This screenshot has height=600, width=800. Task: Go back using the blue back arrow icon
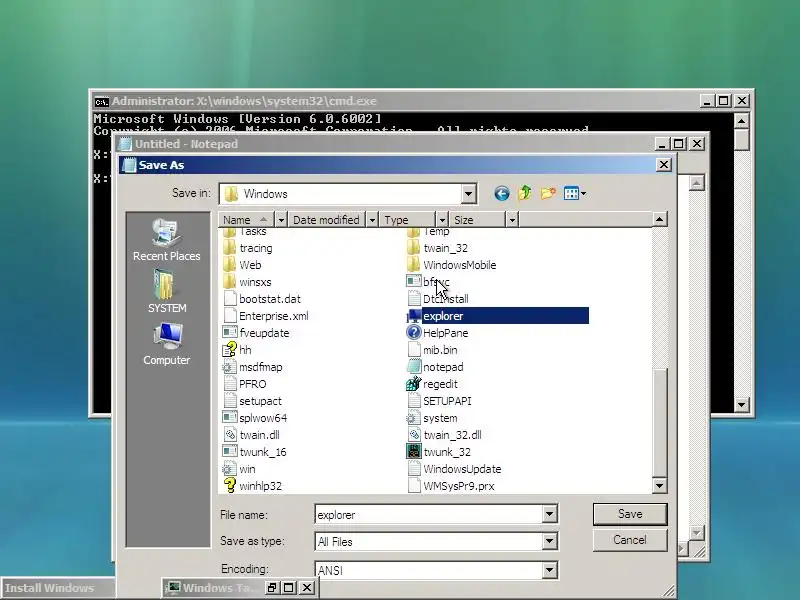click(502, 193)
